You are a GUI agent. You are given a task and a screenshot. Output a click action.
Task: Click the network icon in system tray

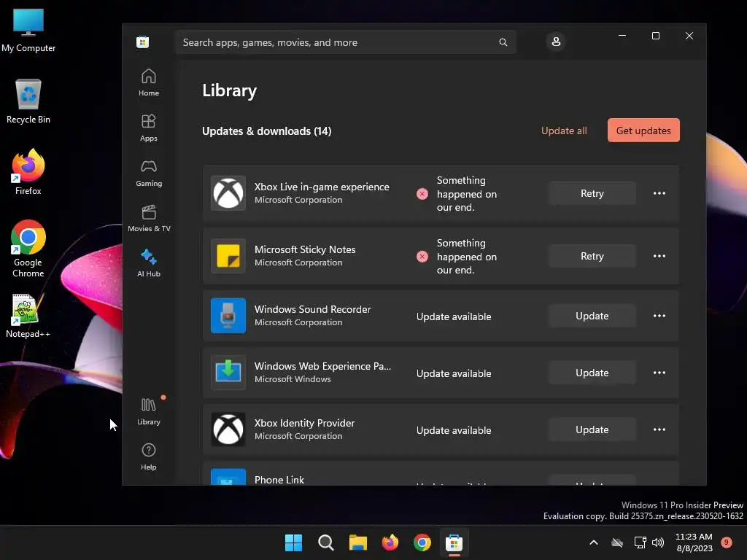[640, 542]
